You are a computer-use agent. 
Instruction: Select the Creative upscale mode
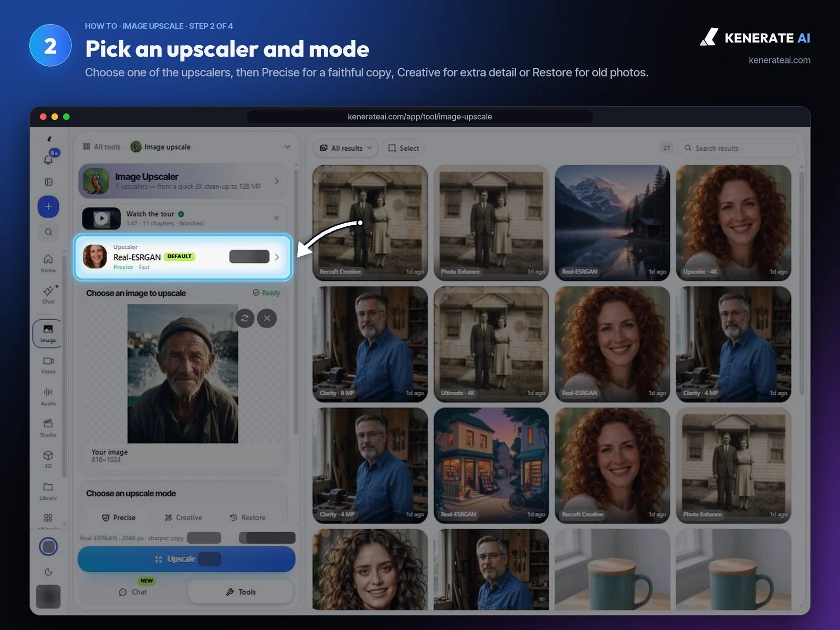183,517
